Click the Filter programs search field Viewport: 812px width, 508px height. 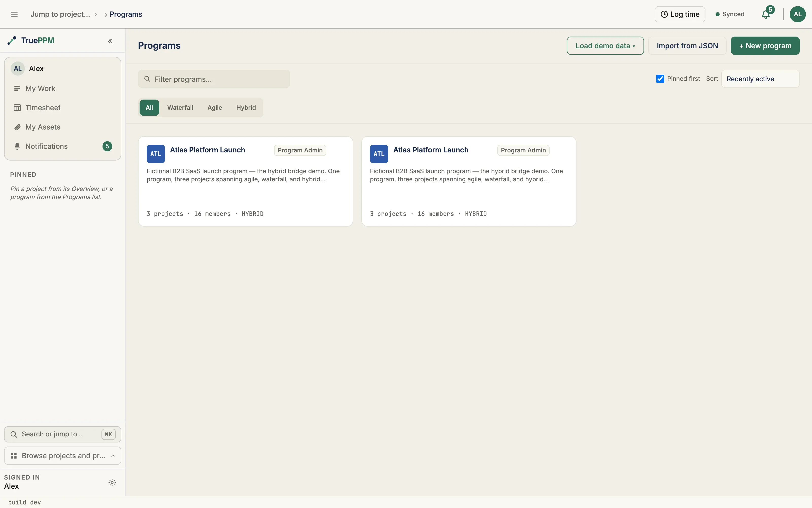point(214,79)
